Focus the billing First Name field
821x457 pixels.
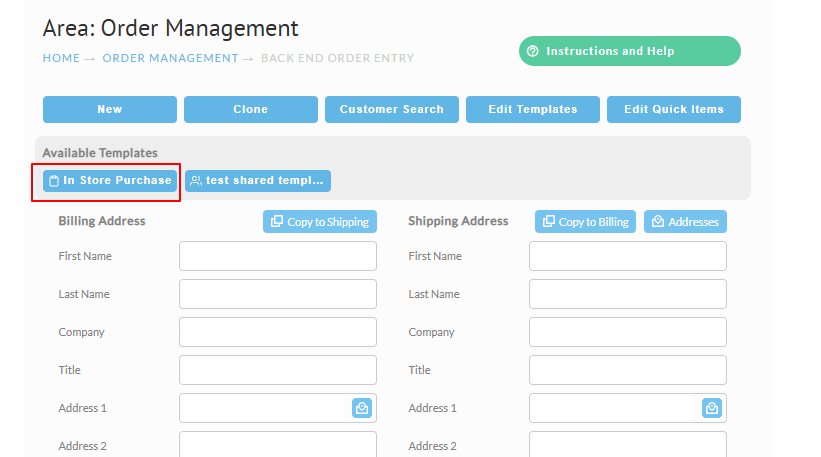[278, 256]
